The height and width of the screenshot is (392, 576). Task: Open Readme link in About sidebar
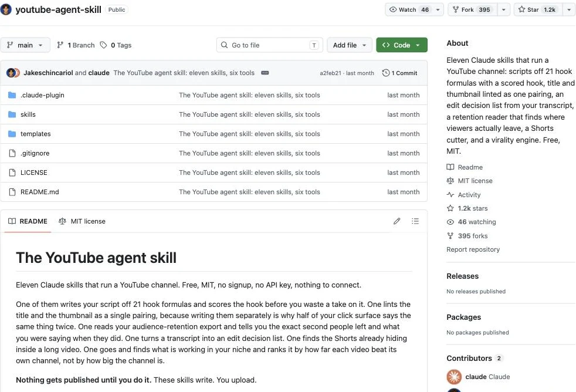coord(465,167)
